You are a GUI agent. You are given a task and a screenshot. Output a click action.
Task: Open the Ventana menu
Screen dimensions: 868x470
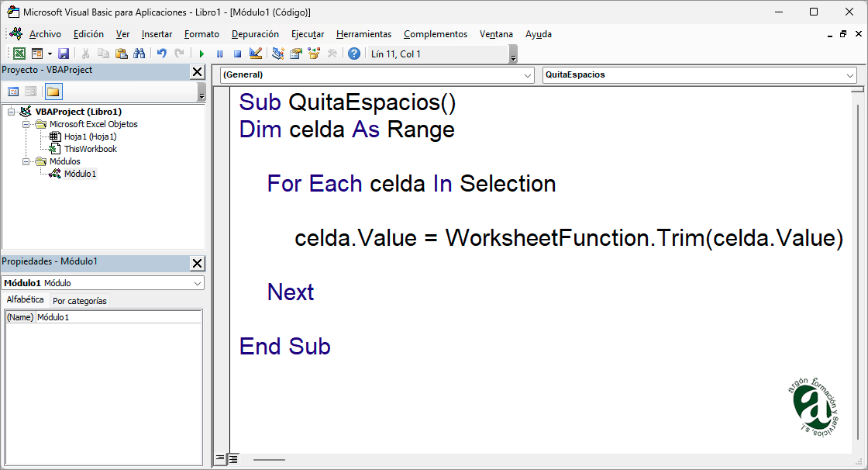(496, 34)
